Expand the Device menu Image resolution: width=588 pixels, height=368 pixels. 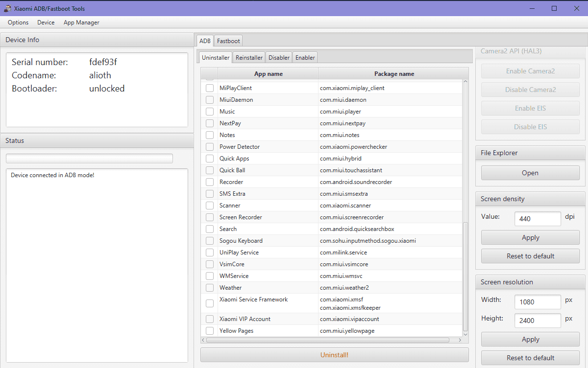pos(46,23)
